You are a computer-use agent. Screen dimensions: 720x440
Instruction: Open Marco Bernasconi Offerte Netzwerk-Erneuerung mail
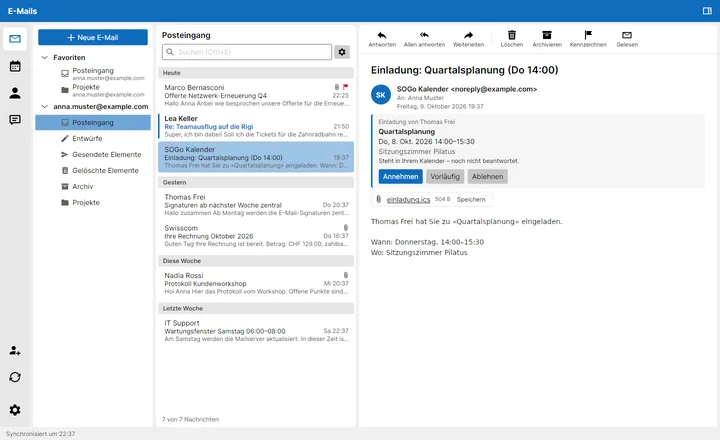point(256,96)
